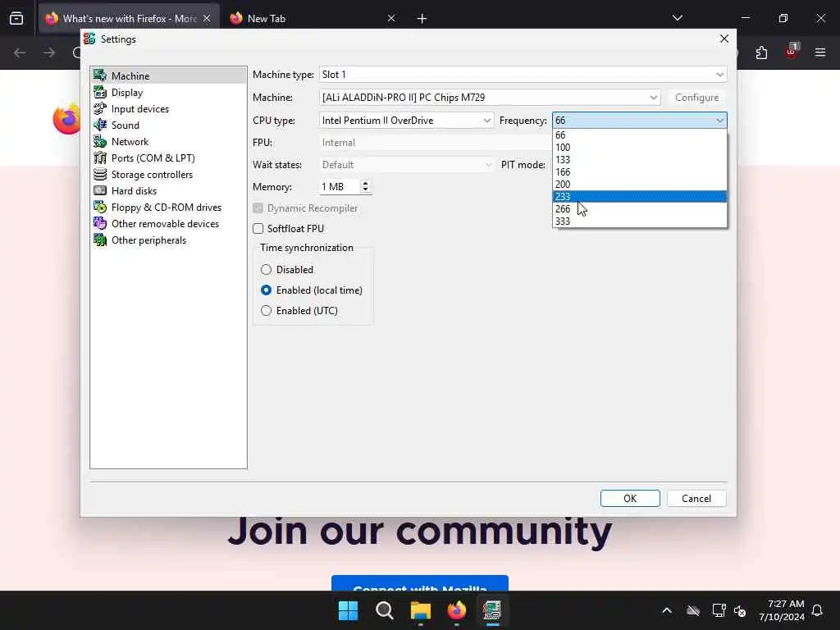Viewport: 840px width, 630px height.
Task: Click the Cancel button
Action: [x=696, y=498]
